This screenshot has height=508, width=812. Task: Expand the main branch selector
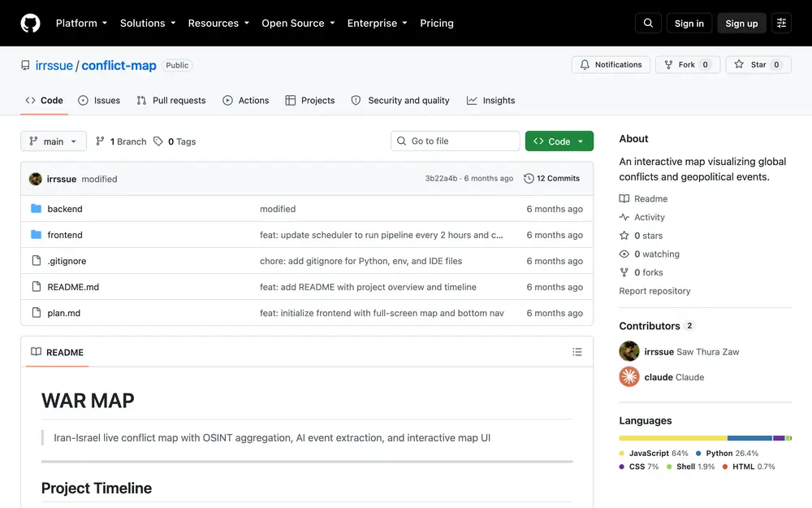(x=54, y=141)
